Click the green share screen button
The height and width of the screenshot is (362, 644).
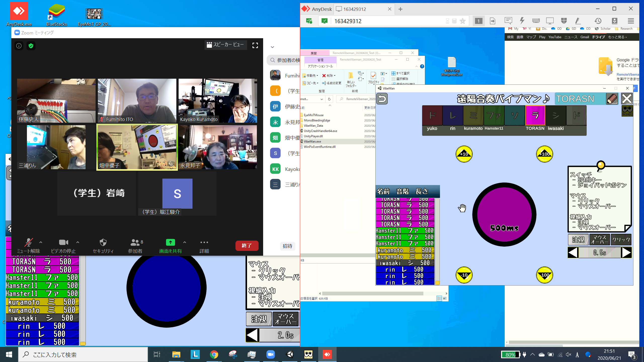point(170,246)
